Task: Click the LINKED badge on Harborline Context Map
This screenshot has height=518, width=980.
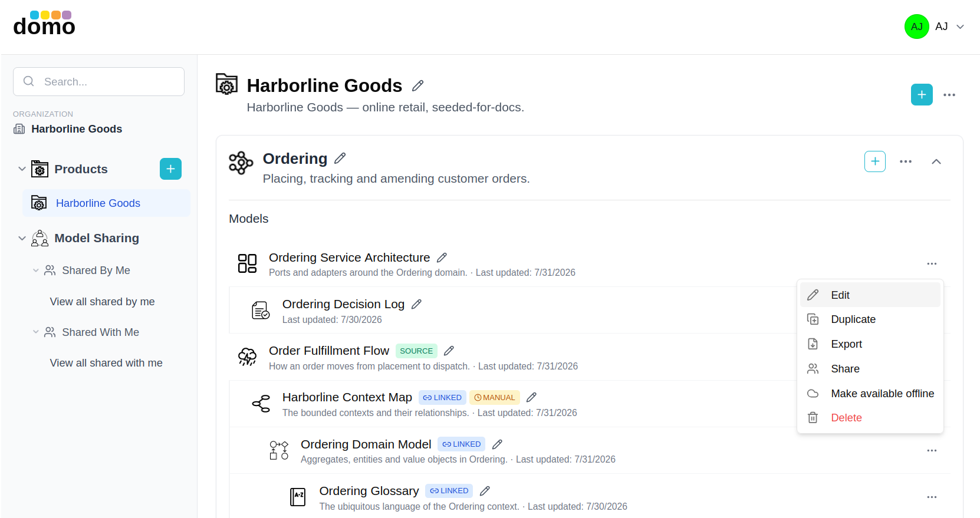Action: click(442, 398)
